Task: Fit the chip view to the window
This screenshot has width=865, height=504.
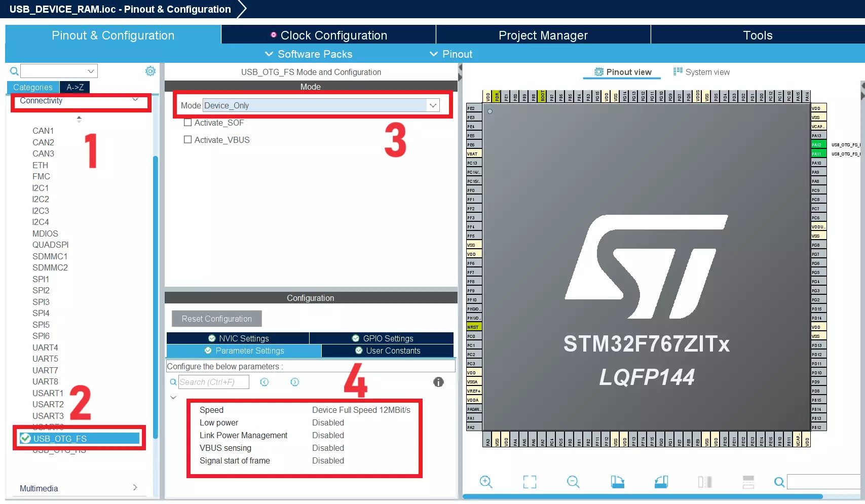Action: click(x=530, y=482)
